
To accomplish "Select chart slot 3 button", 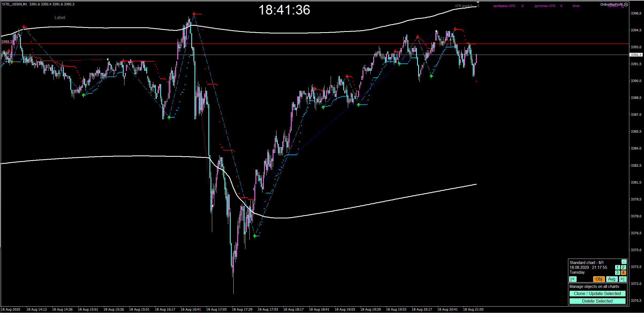I will [x=618, y=273].
